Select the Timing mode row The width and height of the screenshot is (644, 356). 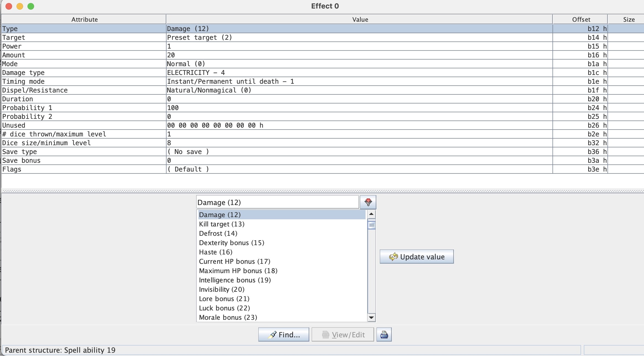tap(323, 81)
